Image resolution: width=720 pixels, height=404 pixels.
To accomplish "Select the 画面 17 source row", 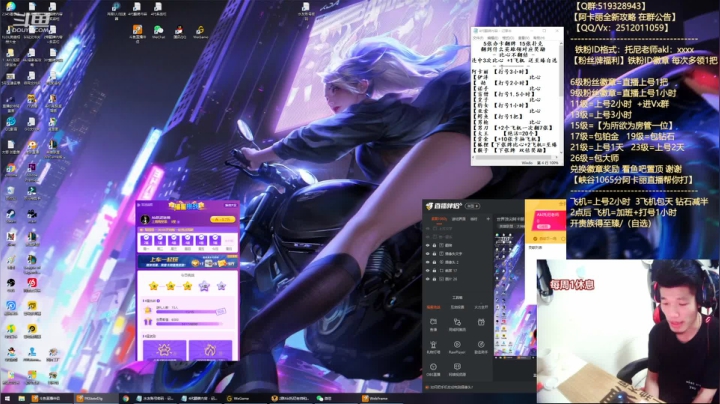I will point(457,270).
